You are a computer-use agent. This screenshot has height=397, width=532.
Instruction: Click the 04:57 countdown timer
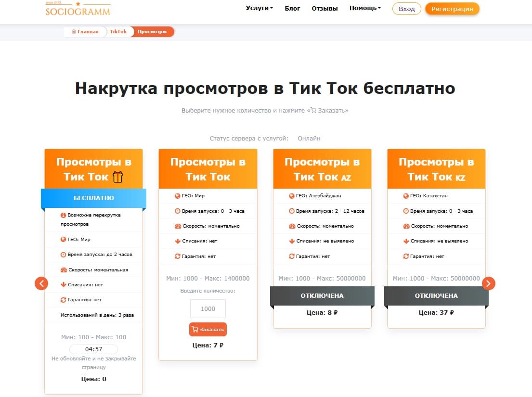94,349
